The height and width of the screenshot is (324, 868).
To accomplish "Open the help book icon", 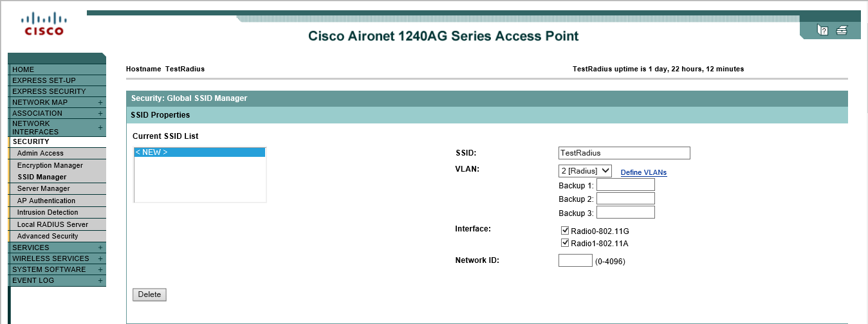I will 822,30.
